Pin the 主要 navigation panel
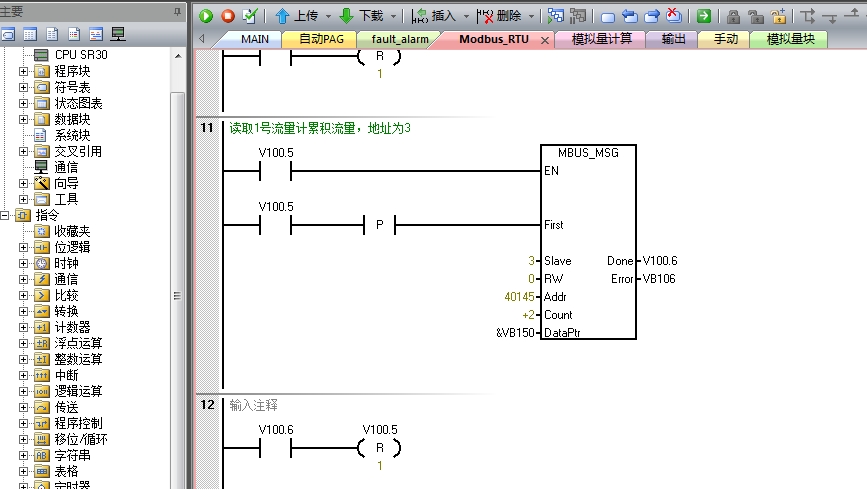 pos(177,11)
